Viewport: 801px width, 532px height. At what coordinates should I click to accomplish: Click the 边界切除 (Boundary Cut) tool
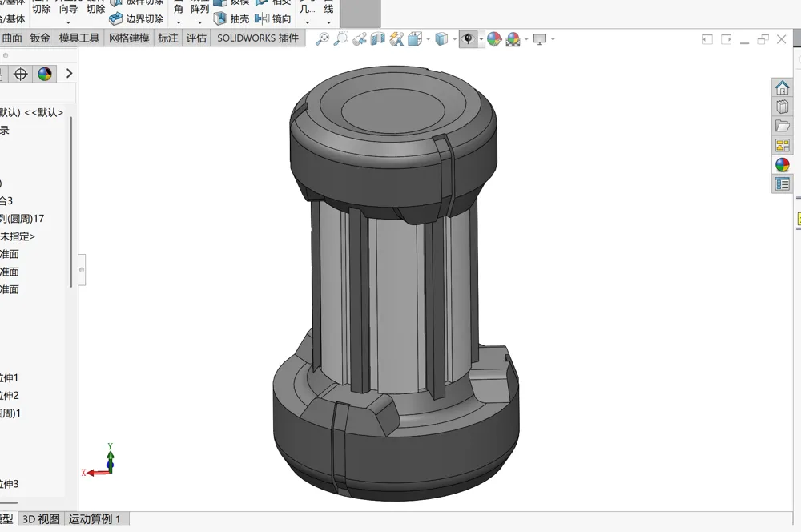pyautogui.click(x=136, y=19)
